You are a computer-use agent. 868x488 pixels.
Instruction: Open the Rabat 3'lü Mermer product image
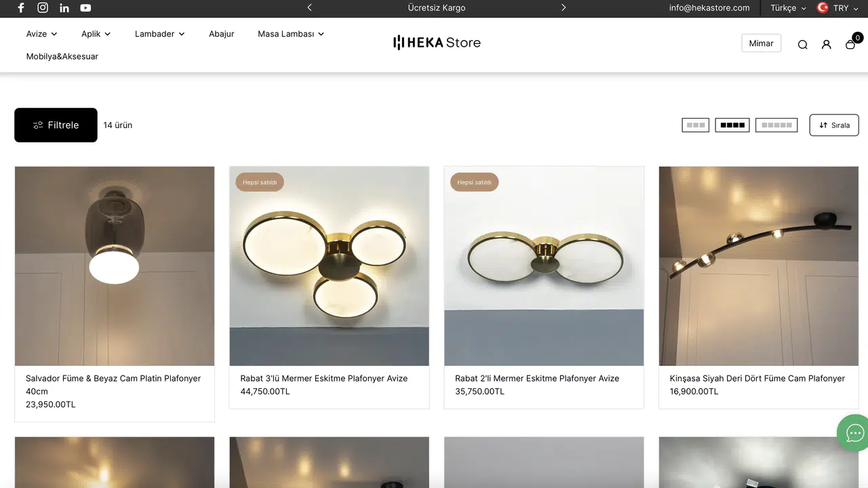(x=329, y=266)
